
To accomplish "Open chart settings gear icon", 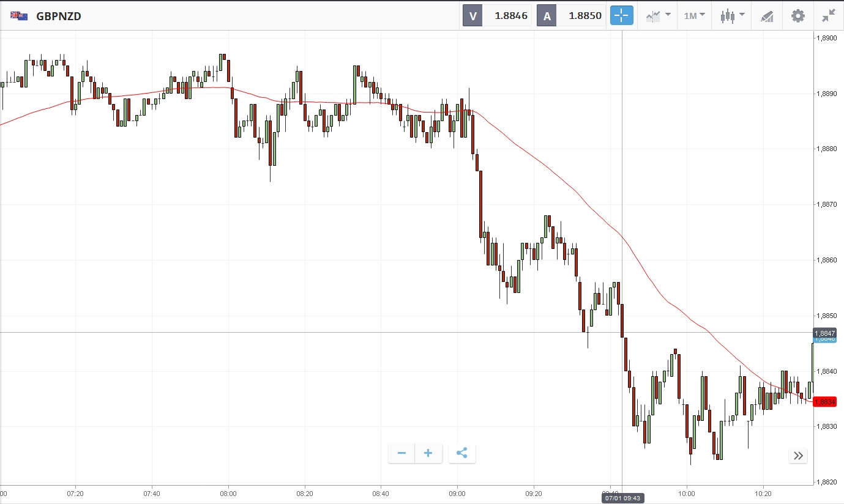I will 798,16.
